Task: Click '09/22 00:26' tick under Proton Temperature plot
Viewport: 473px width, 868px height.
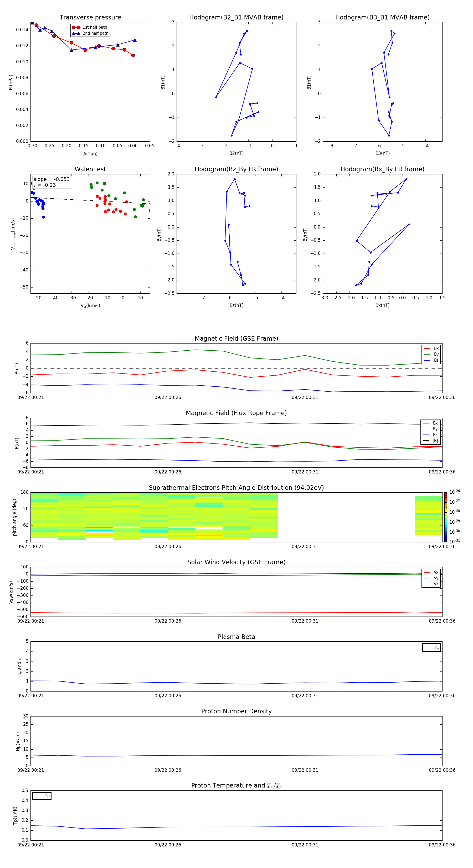Action: [x=168, y=845]
